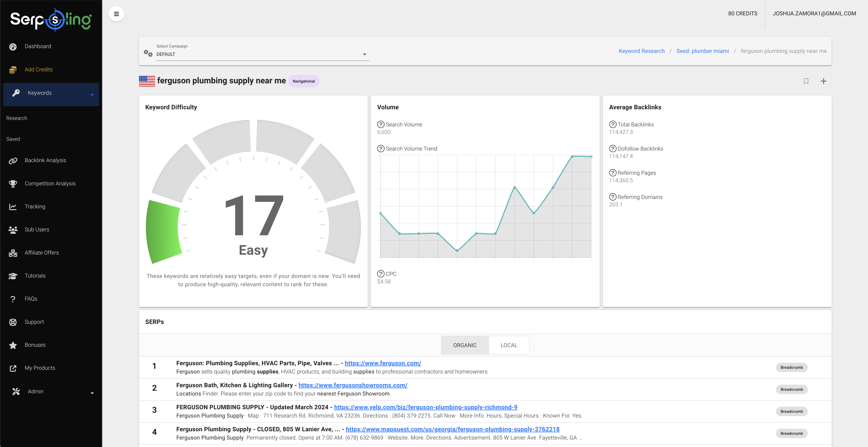Image resolution: width=868 pixels, height=447 pixels.
Task: Click the Tutorials graduation cap icon
Action: 13,276
